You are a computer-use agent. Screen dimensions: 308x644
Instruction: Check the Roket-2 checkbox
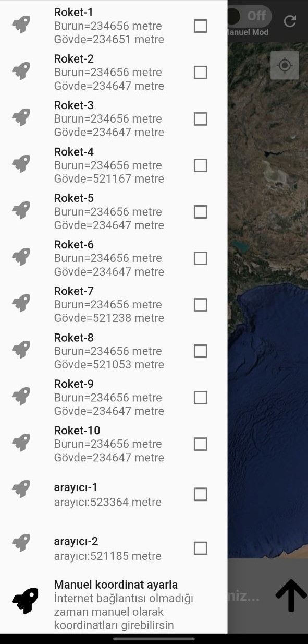(201, 72)
